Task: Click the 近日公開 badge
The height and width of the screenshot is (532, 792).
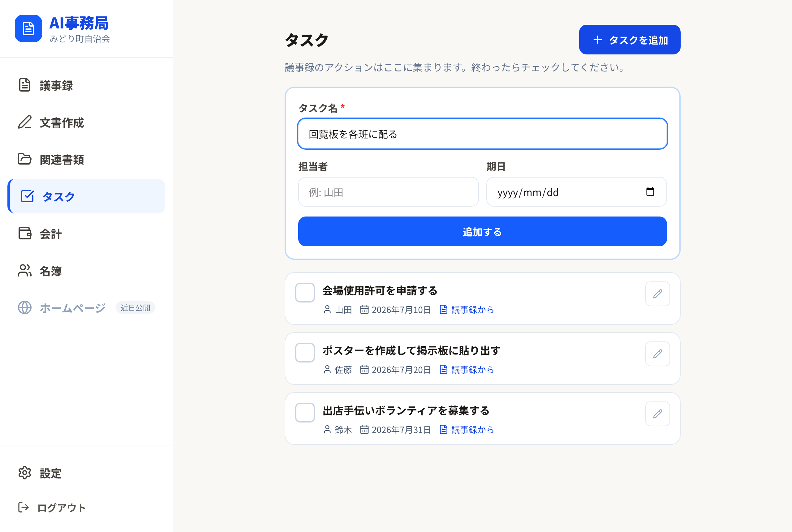Action: point(136,307)
